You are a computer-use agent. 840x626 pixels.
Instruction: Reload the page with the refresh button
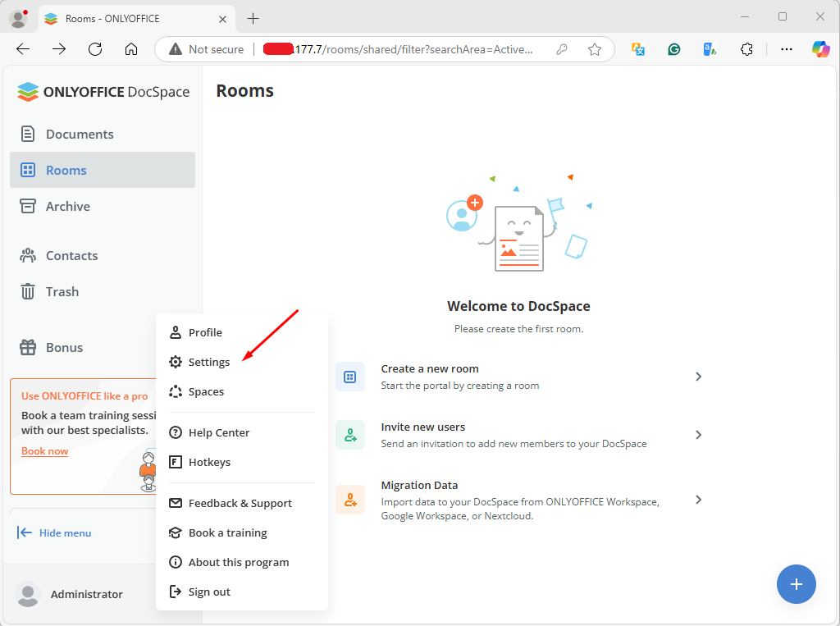point(95,49)
